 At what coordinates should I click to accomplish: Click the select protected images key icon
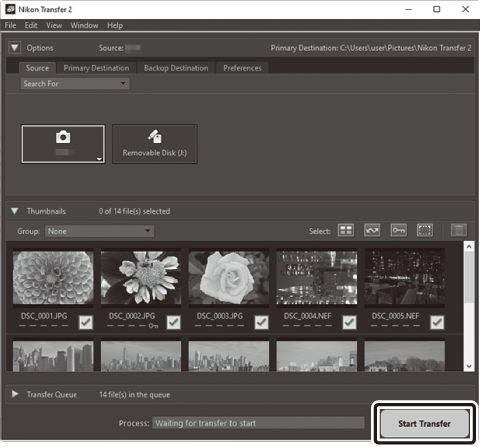[399, 230]
